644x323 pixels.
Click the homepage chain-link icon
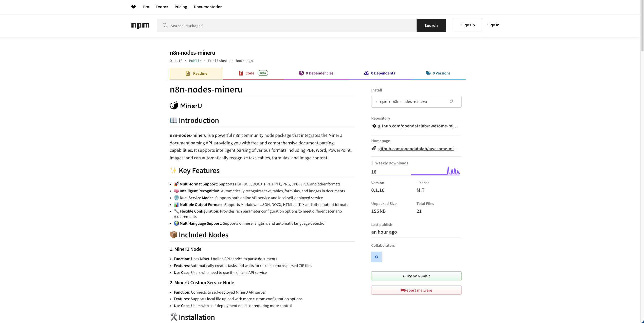[x=374, y=148]
